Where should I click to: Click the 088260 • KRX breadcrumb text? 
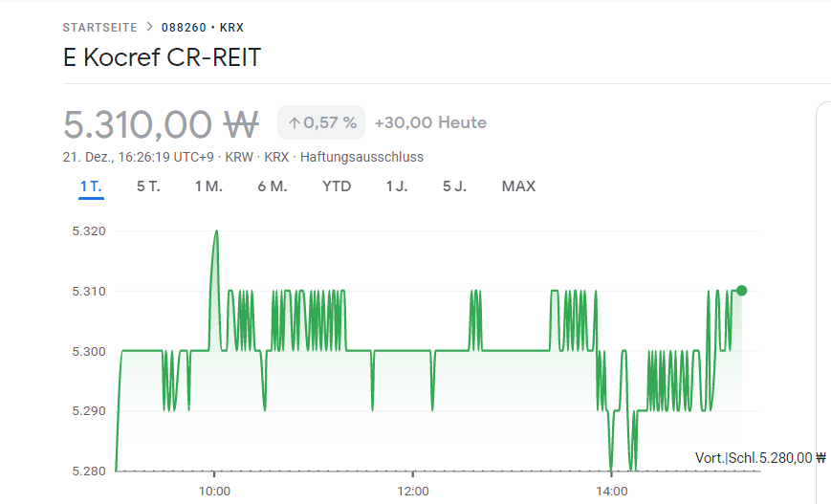[203, 28]
